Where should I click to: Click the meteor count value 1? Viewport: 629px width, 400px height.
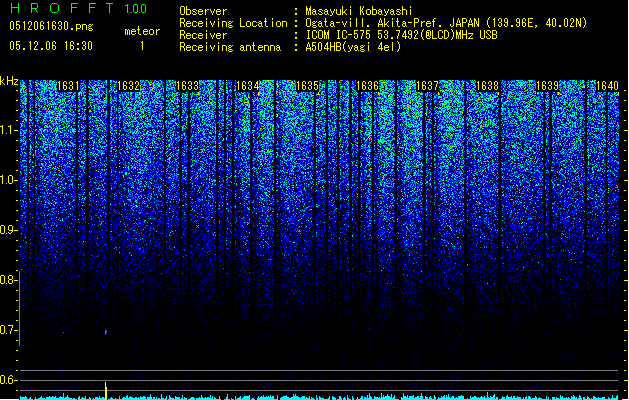tap(142, 46)
